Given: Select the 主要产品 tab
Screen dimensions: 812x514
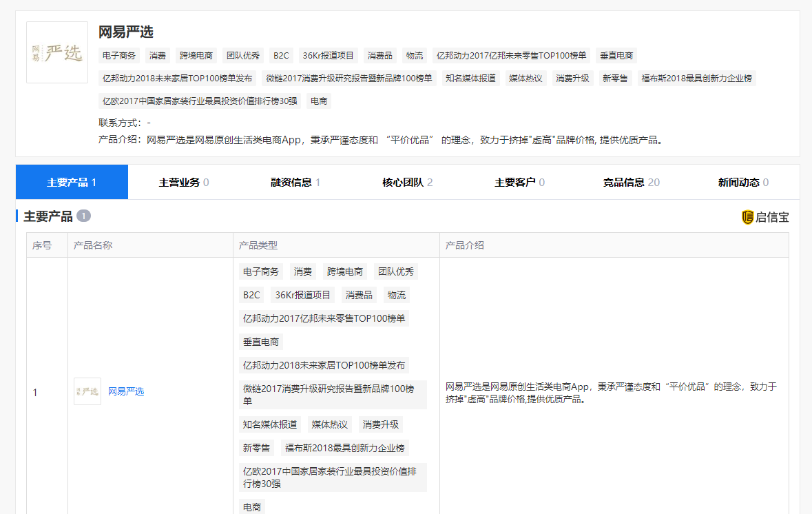Looking at the screenshot, I should [72, 182].
